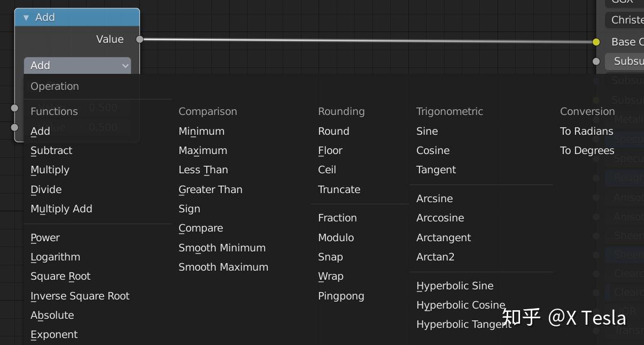Choose the Greater Than comparison

(x=211, y=189)
